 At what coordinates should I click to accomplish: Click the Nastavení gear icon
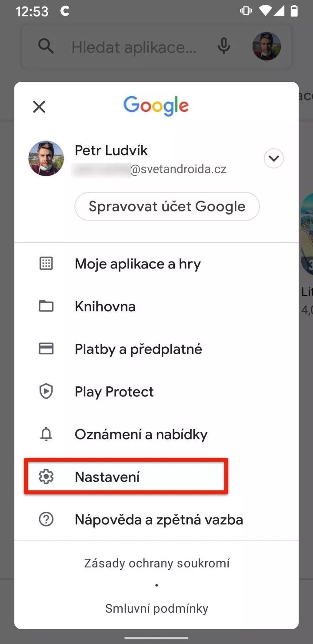point(46,477)
